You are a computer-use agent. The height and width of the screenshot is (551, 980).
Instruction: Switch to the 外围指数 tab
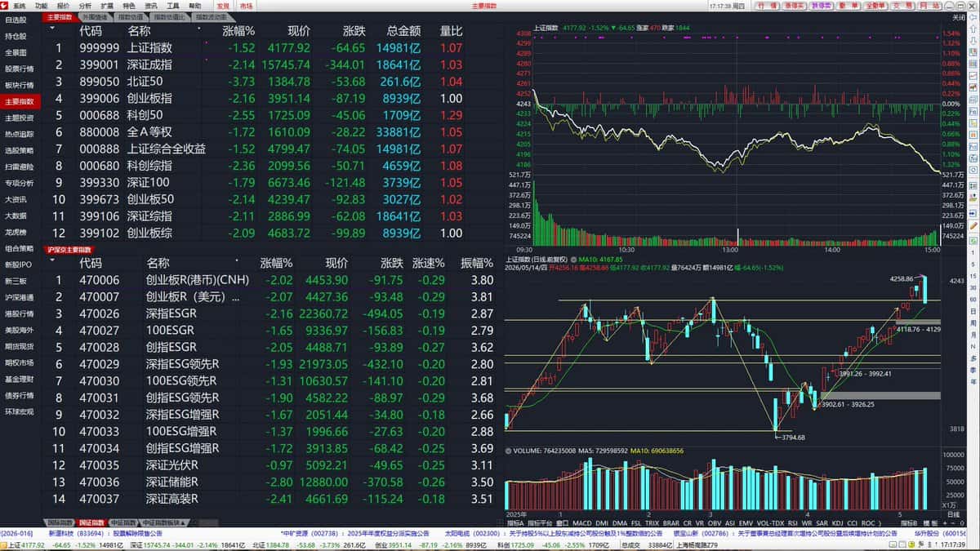coord(96,16)
